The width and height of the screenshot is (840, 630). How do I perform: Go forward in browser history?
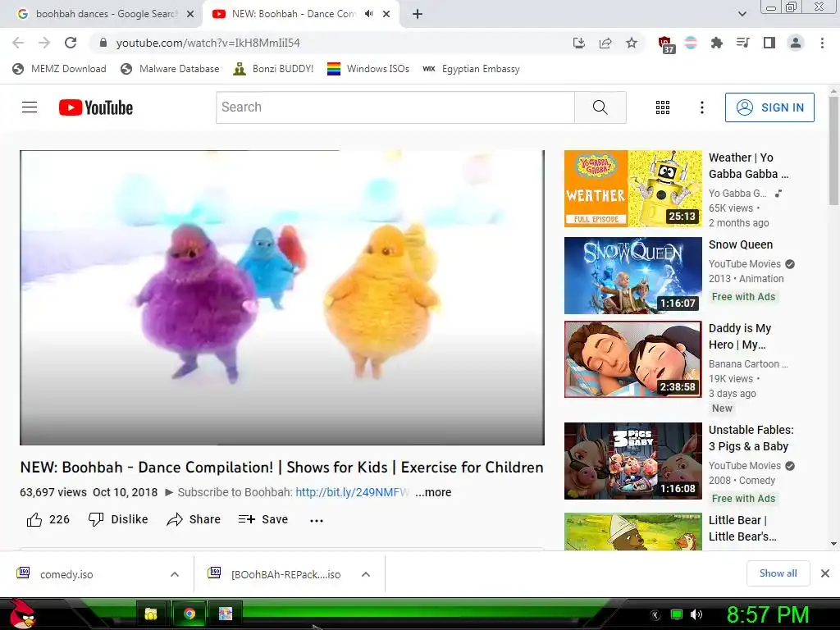pyautogui.click(x=44, y=43)
